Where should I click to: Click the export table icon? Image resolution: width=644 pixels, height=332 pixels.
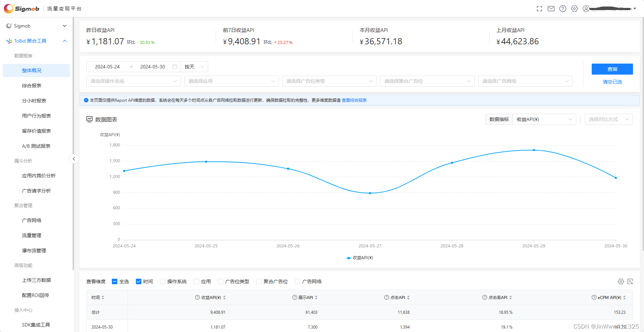[x=630, y=281]
